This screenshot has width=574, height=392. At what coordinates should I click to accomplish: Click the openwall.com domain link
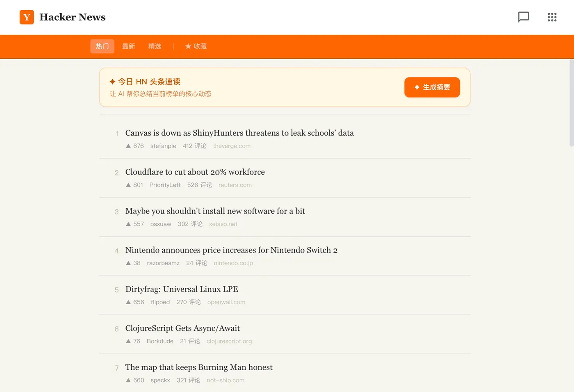tap(226, 302)
